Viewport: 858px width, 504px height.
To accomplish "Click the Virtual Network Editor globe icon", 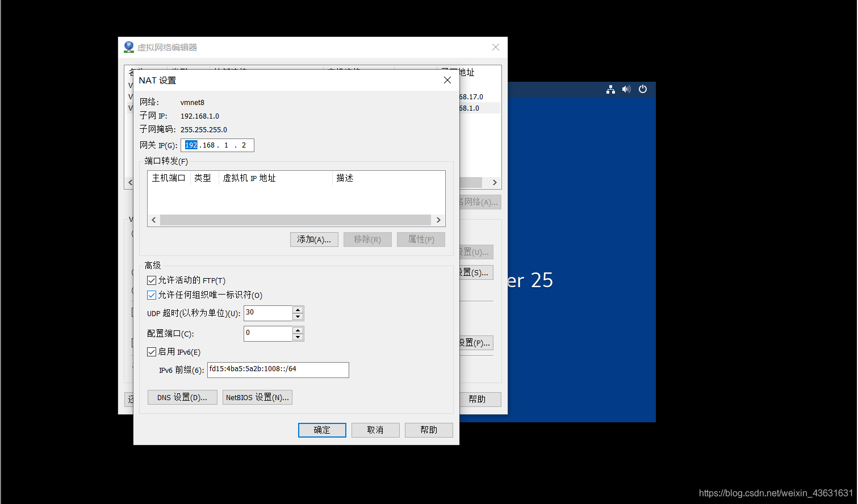I will (x=129, y=47).
